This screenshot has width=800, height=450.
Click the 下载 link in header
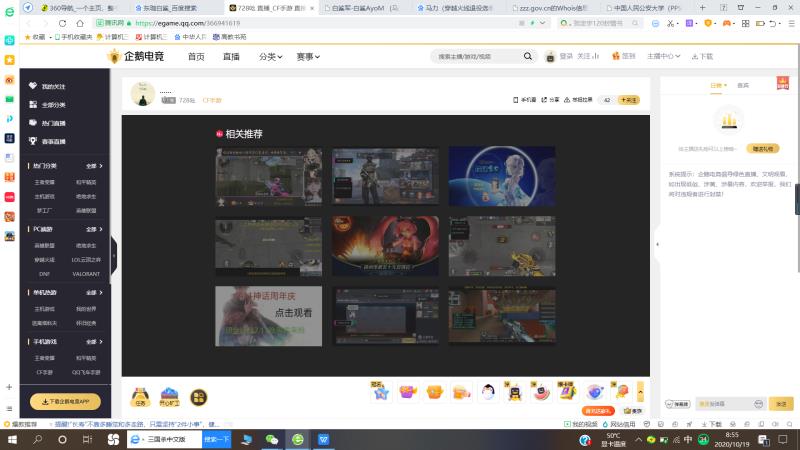(702, 56)
